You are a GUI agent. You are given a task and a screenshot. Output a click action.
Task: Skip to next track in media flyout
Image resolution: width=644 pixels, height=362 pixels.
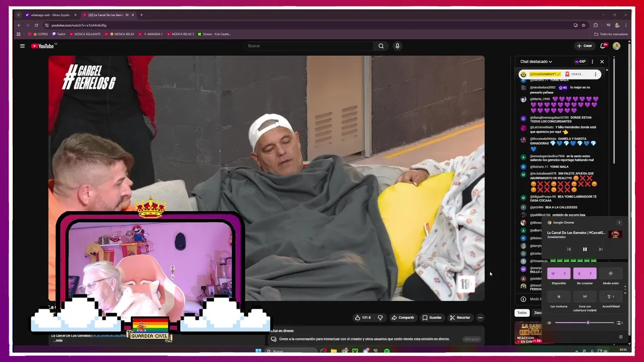click(x=600, y=249)
